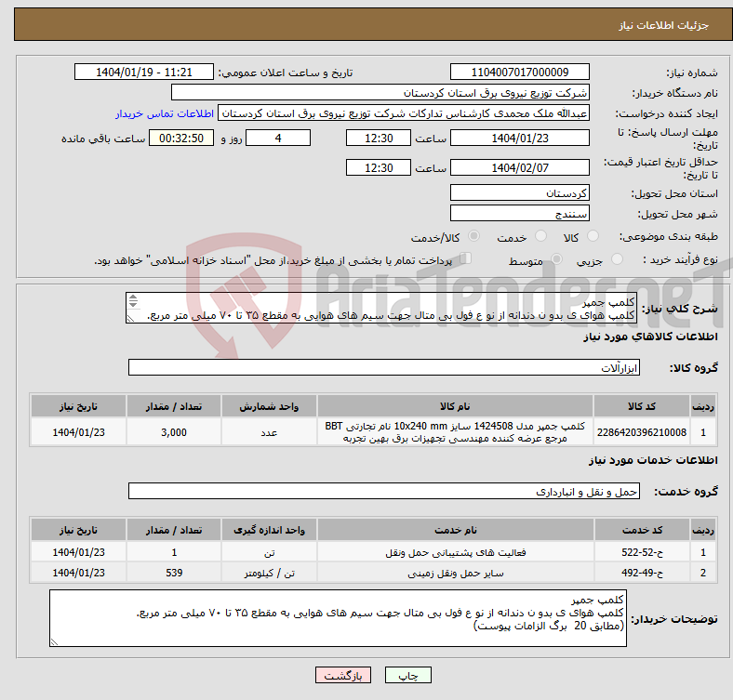The width and height of the screenshot is (733, 700).
Task: Click اطلاعات کالاهای مورد نیاز section heading
Action: [650, 337]
